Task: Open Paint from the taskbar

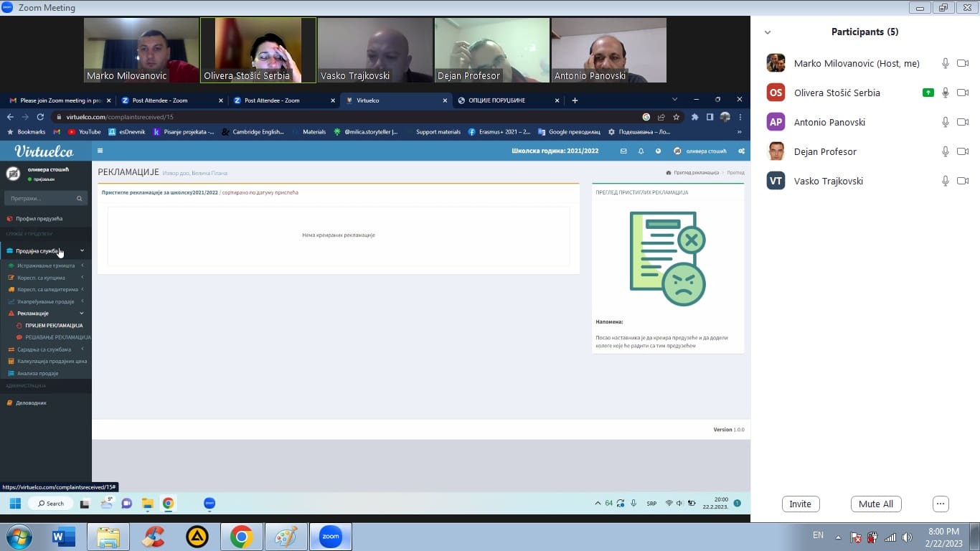Action: pos(286,537)
